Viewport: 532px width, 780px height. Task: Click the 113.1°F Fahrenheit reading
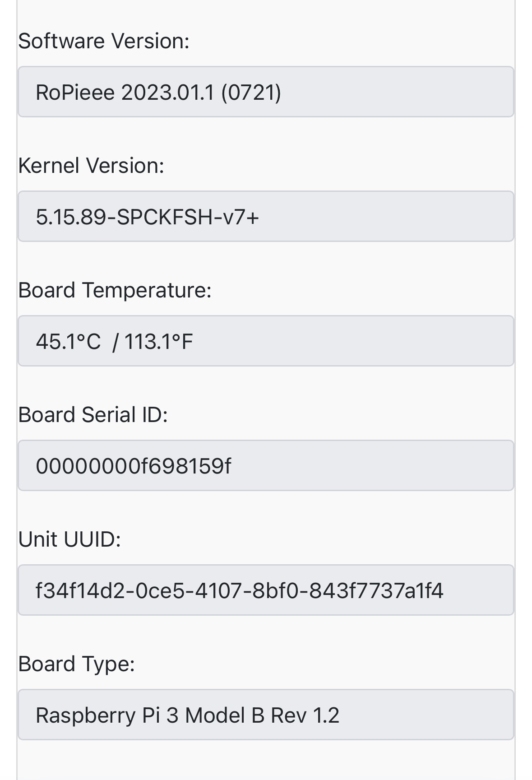(158, 342)
